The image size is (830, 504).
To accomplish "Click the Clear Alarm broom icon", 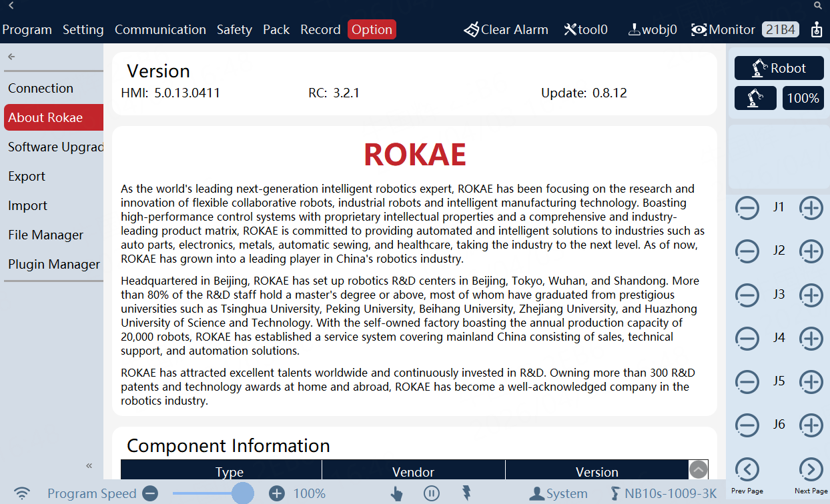I will click(x=472, y=29).
